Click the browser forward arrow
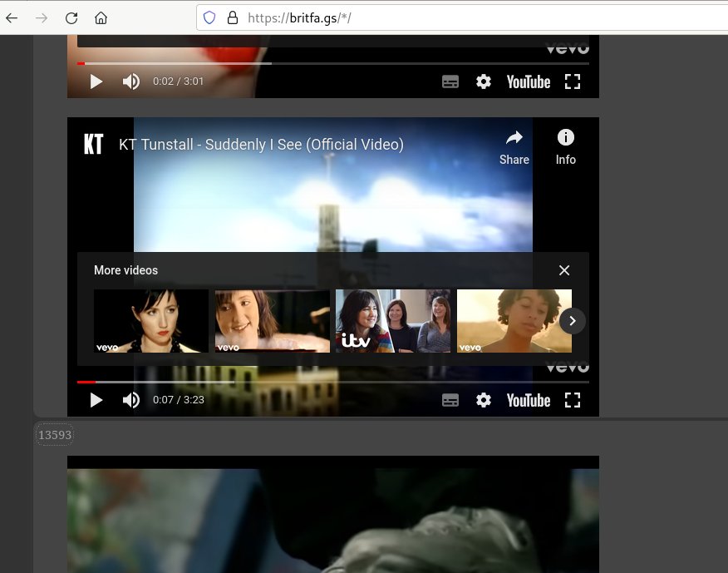Image resolution: width=728 pixels, height=573 pixels. [42, 18]
